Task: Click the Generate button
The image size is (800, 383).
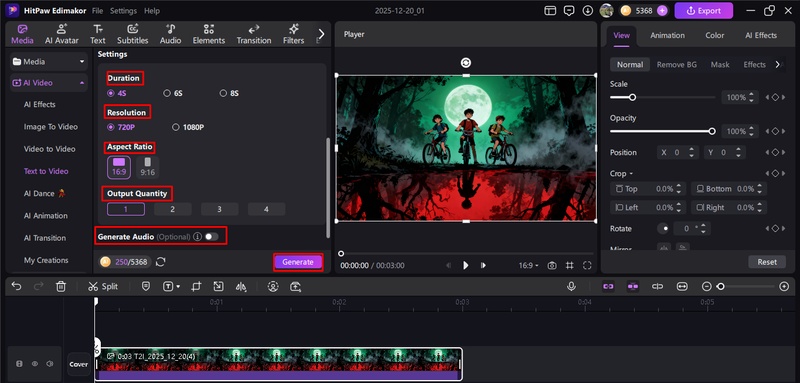Action: pos(298,262)
